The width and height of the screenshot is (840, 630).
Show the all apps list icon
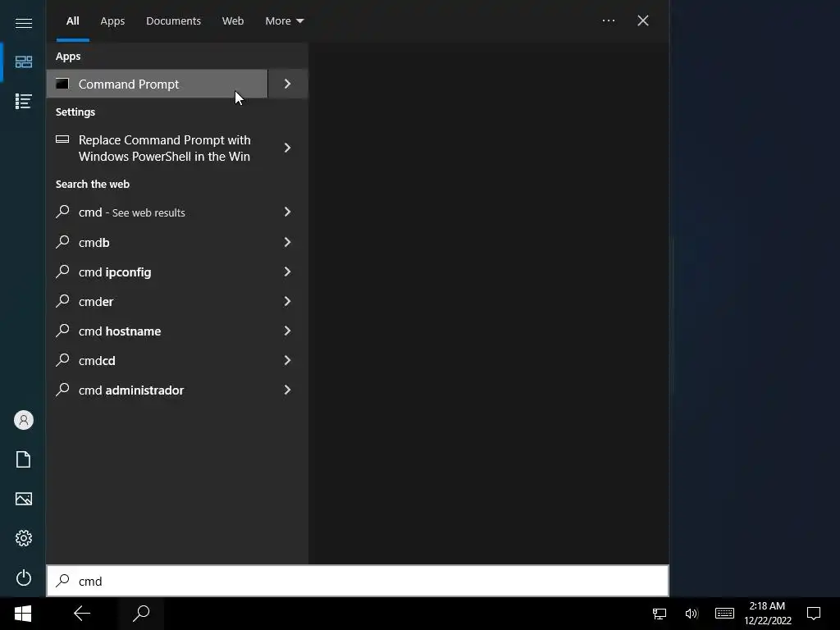[24, 101]
